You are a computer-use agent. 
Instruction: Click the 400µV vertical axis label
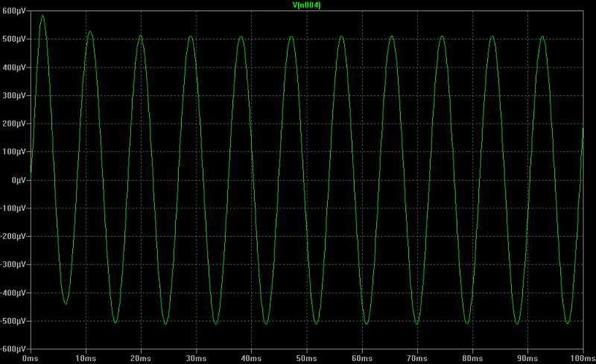point(14,67)
